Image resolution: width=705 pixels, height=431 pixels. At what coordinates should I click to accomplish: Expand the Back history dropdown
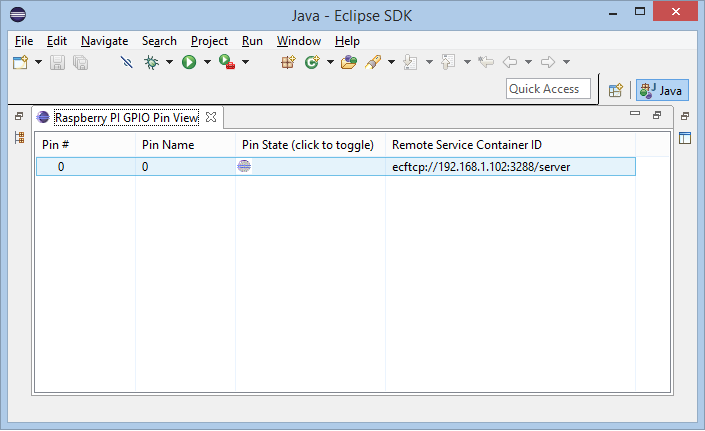pos(529,62)
